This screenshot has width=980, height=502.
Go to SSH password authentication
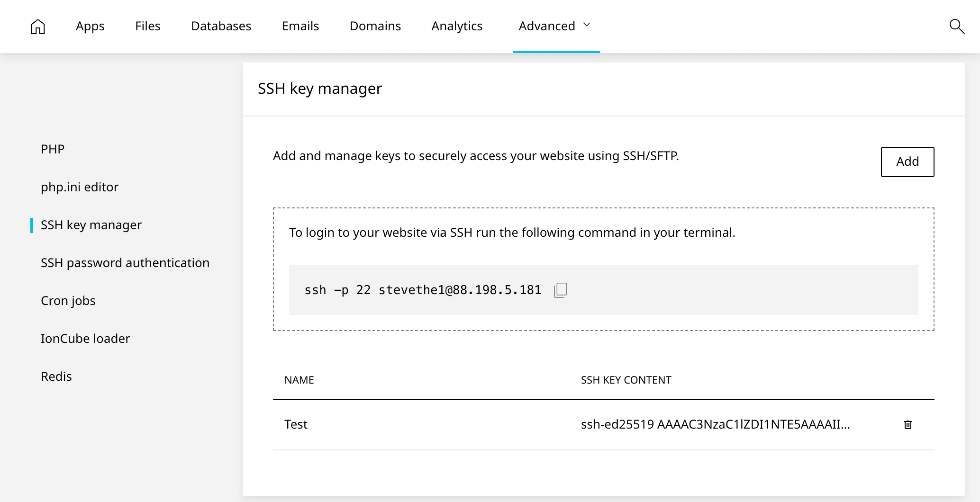pos(125,263)
